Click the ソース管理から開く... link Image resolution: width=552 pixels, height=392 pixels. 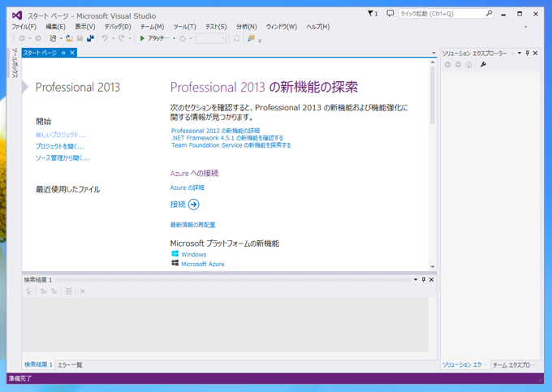tap(63, 158)
